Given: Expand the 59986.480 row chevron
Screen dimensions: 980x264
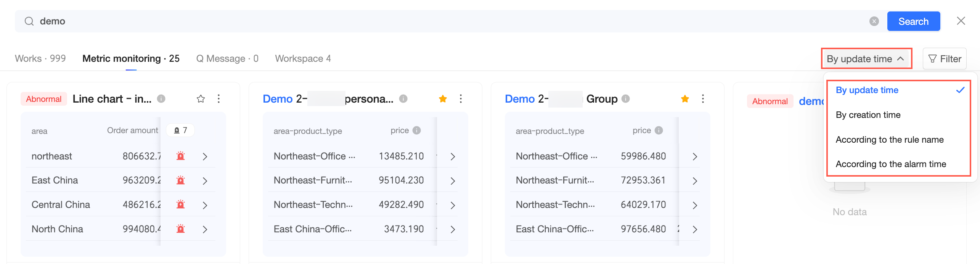Looking at the screenshot, I should pyautogui.click(x=695, y=156).
